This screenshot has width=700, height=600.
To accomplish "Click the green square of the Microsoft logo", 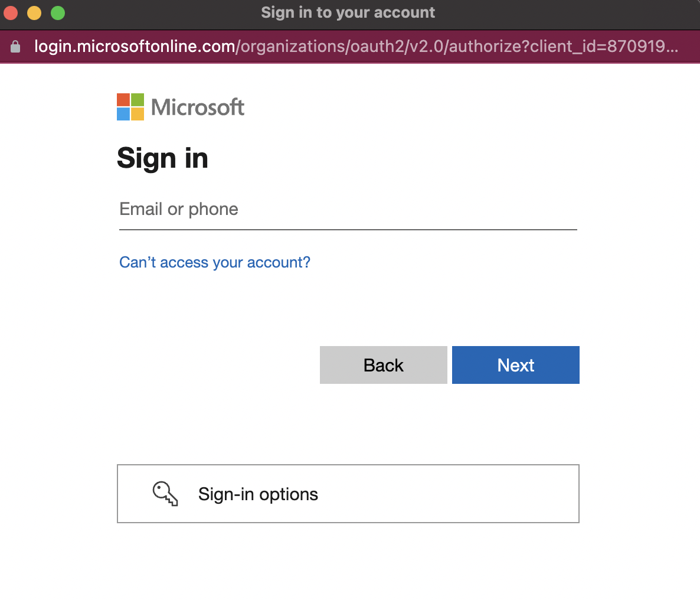I will pos(138,100).
